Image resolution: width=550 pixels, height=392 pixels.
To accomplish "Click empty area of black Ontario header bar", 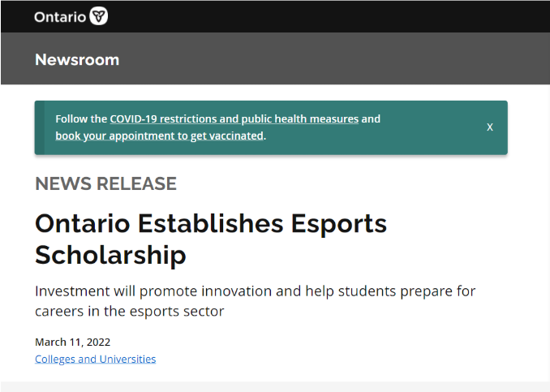I will point(324,16).
